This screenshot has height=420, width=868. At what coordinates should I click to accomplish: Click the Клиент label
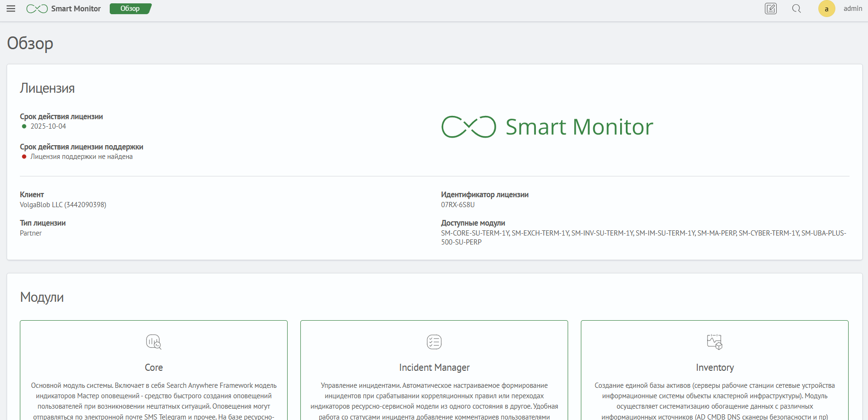32,195
